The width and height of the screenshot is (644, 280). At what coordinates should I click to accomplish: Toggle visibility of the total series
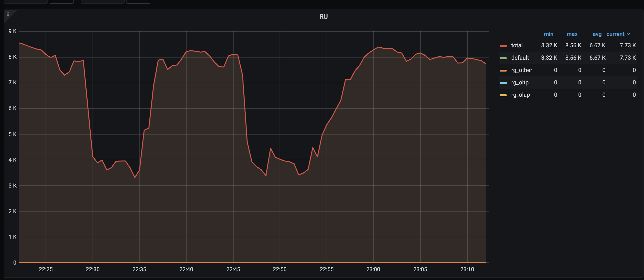pyautogui.click(x=517, y=45)
